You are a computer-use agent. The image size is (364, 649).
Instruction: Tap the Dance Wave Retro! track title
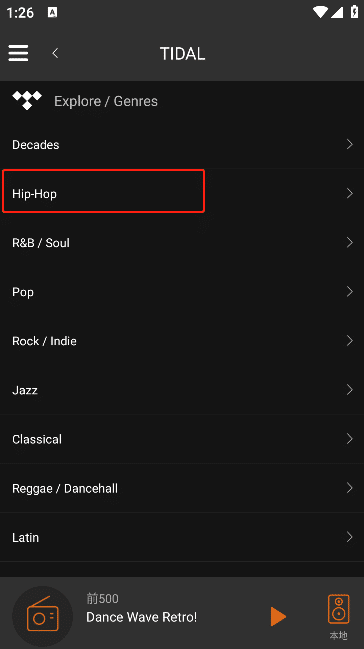point(142,617)
